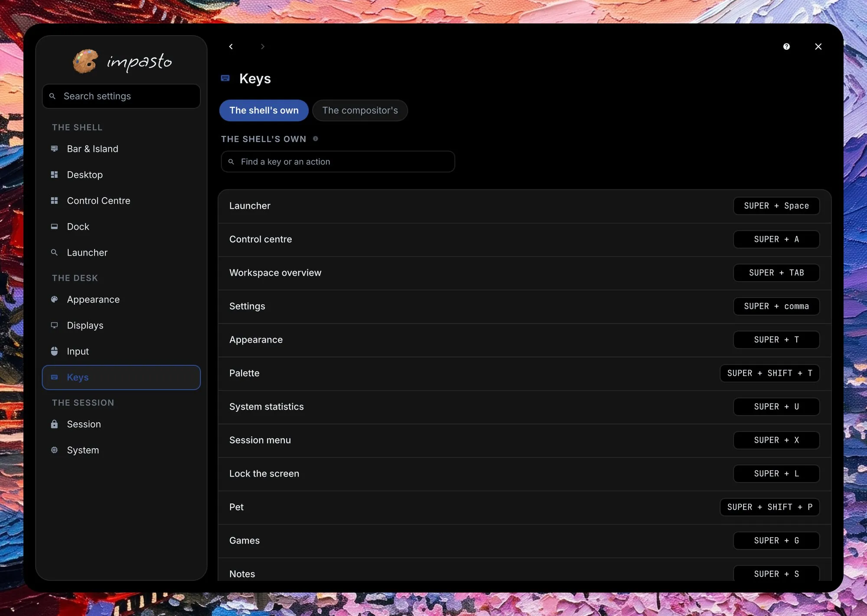The width and height of the screenshot is (867, 616).
Task: Click the Control Centre sidebar icon
Action: [54, 201]
